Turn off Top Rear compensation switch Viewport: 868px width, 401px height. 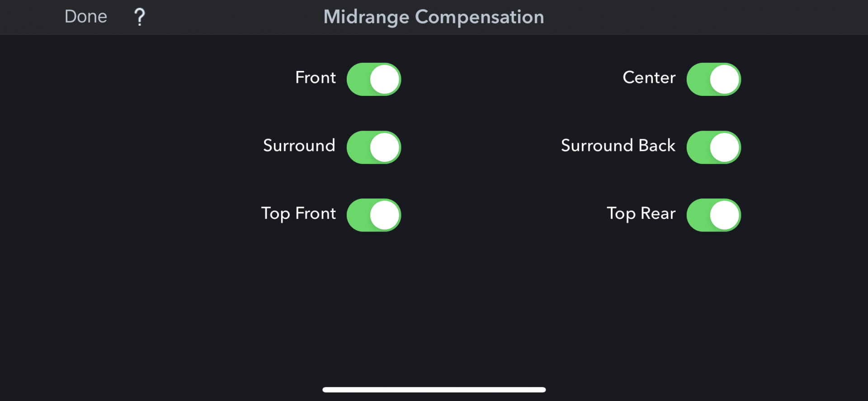713,215
